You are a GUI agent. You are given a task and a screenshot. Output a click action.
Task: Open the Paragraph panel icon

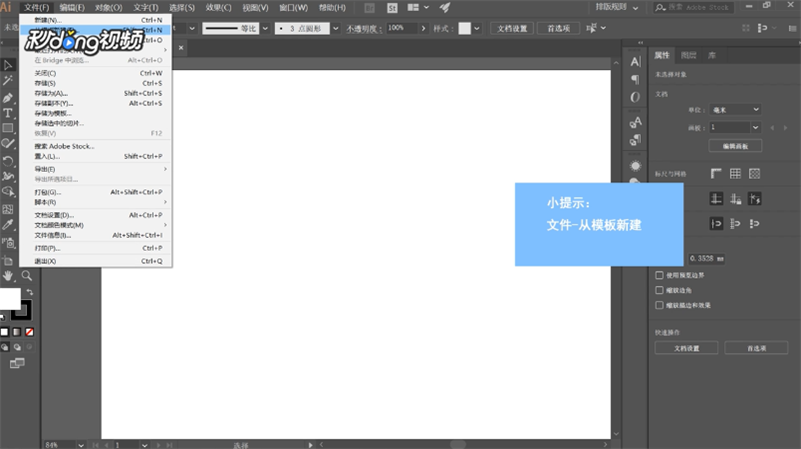(635, 79)
